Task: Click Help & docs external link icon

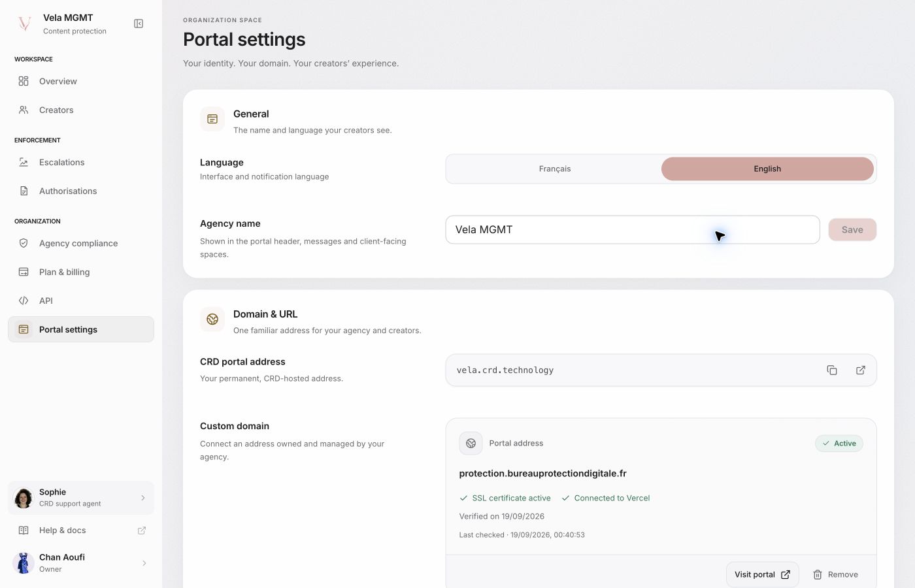Action: pos(141,531)
